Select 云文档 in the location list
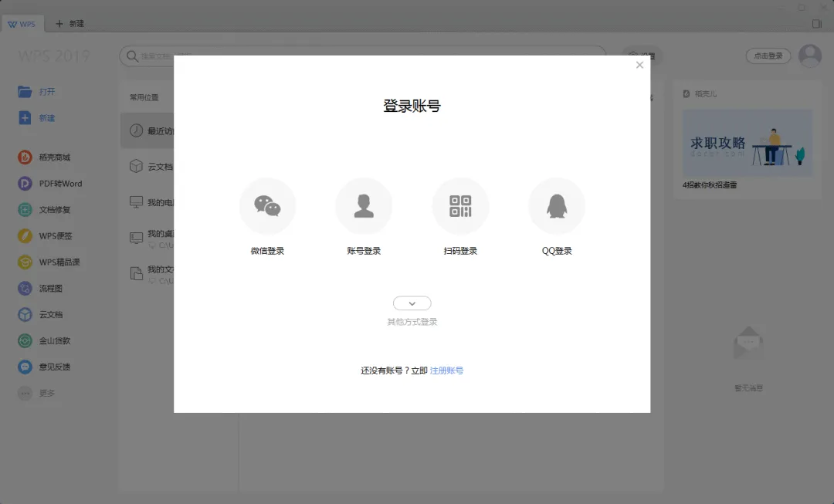 pos(152,167)
